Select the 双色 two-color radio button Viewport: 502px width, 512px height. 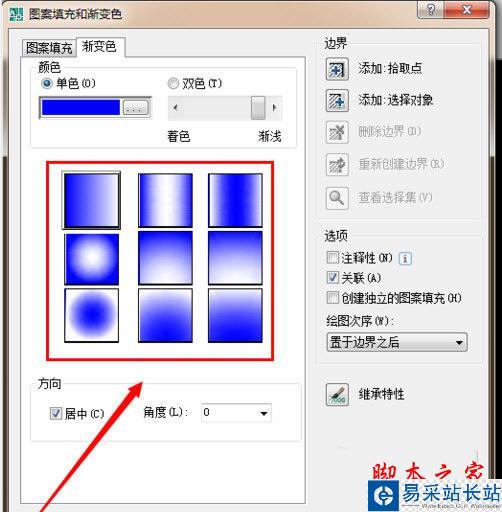pyautogui.click(x=173, y=83)
